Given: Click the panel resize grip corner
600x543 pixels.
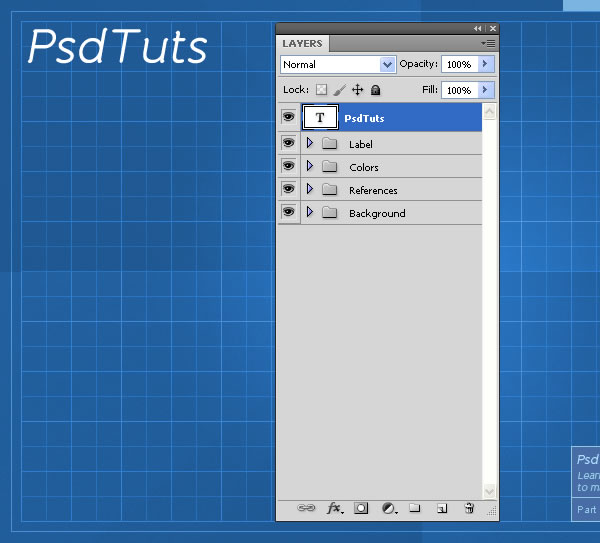Looking at the screenshot, I should 492,510.
